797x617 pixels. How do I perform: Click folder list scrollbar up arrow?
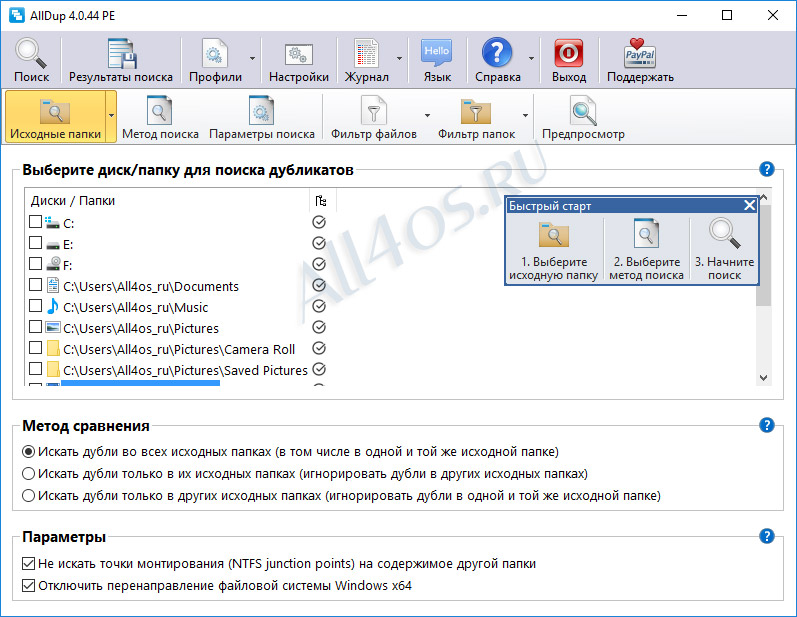point(764,195)
